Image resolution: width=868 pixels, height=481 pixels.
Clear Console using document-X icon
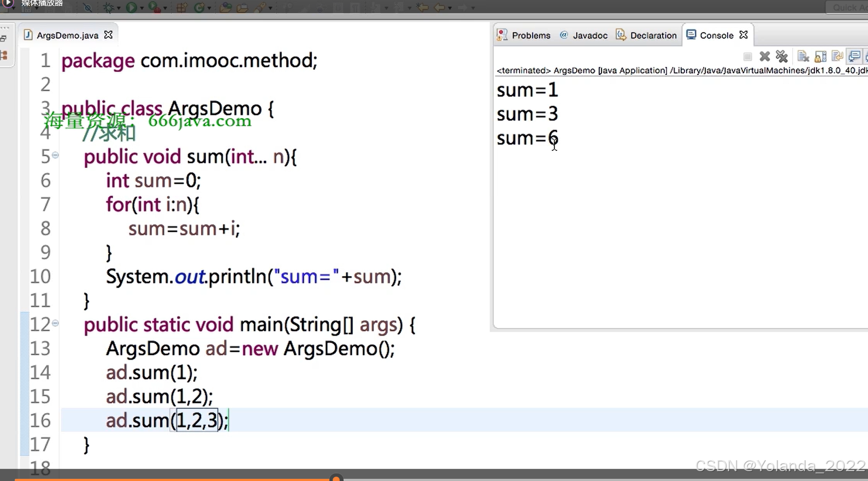[804, 56]
